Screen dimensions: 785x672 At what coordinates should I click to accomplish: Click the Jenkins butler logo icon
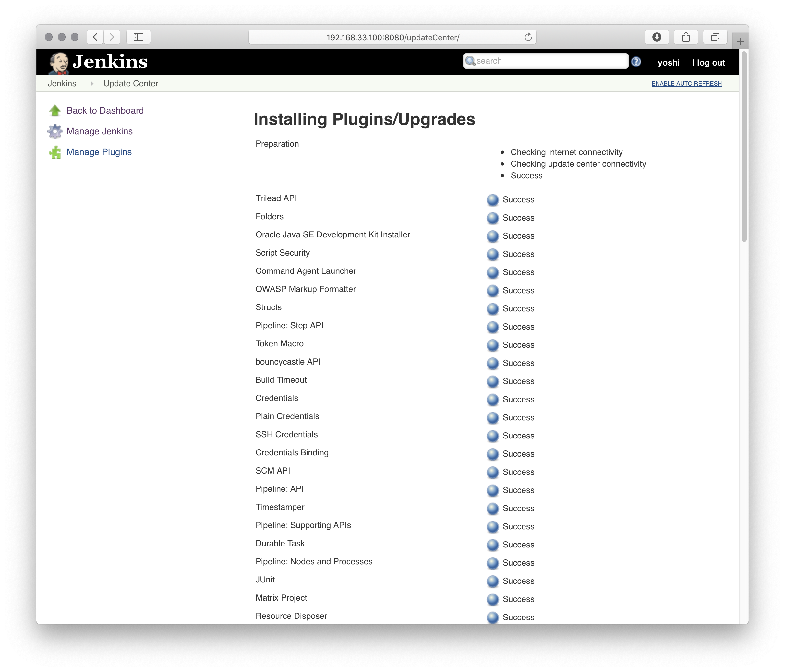tap(58, 63)
